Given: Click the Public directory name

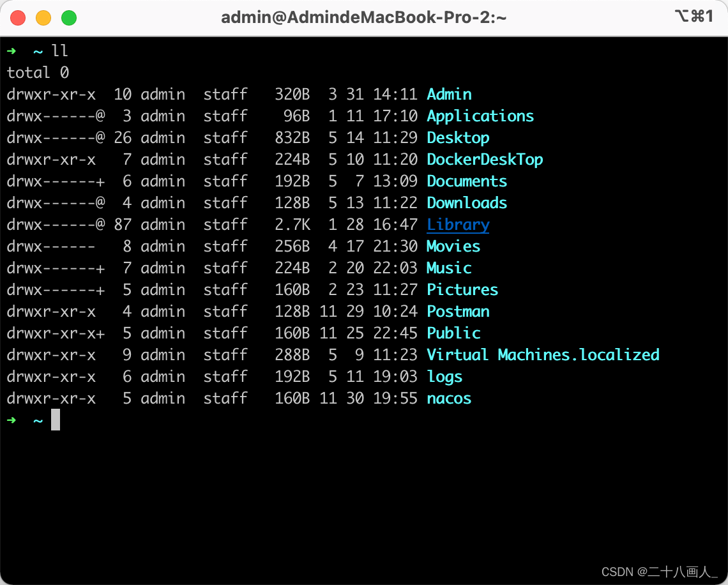Looking at the screenshot, I should point(453,333).
